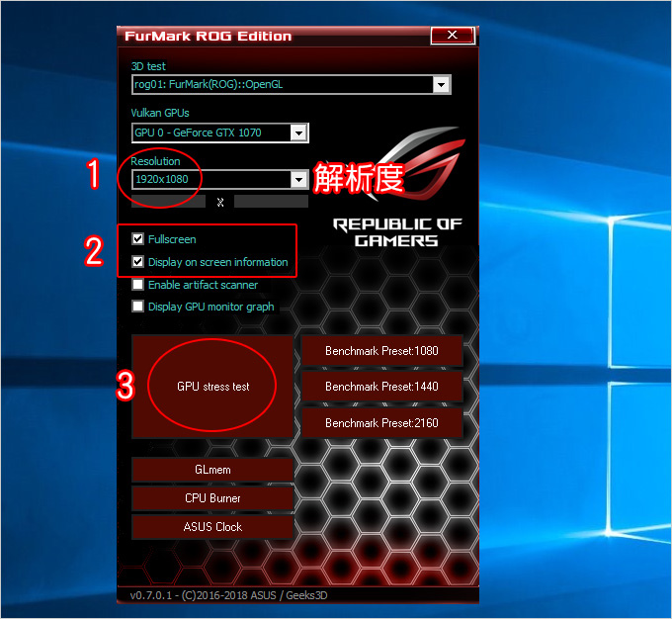Select the rog01: FurMark(ROG)::OpenGL combo box
This screenshot has height=619, width=672.
click(291, 84)
